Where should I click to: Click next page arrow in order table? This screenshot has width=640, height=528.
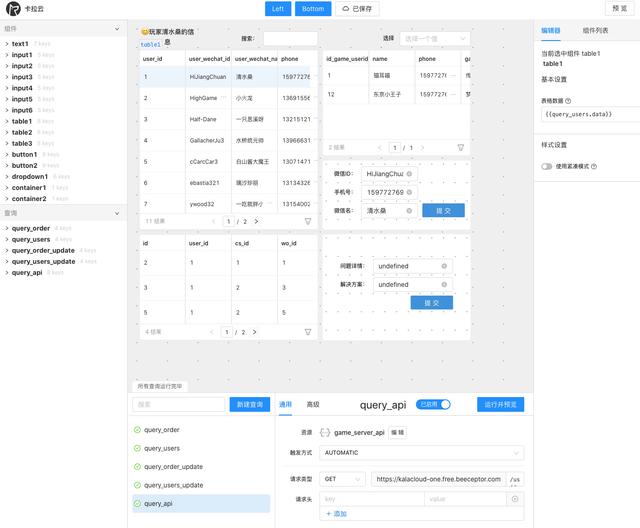coord(254,332)
